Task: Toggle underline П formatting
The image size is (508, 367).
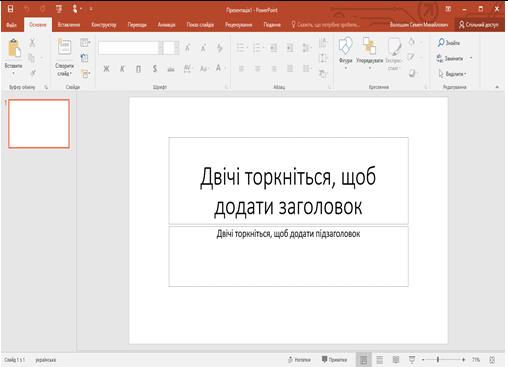Action: 138,69
